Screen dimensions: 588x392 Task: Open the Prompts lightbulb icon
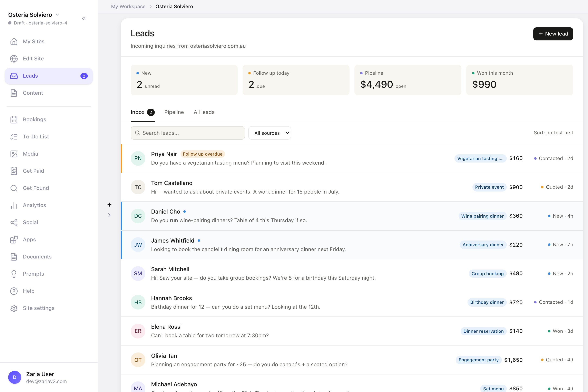pyautogui.click(x=14, y=274)
